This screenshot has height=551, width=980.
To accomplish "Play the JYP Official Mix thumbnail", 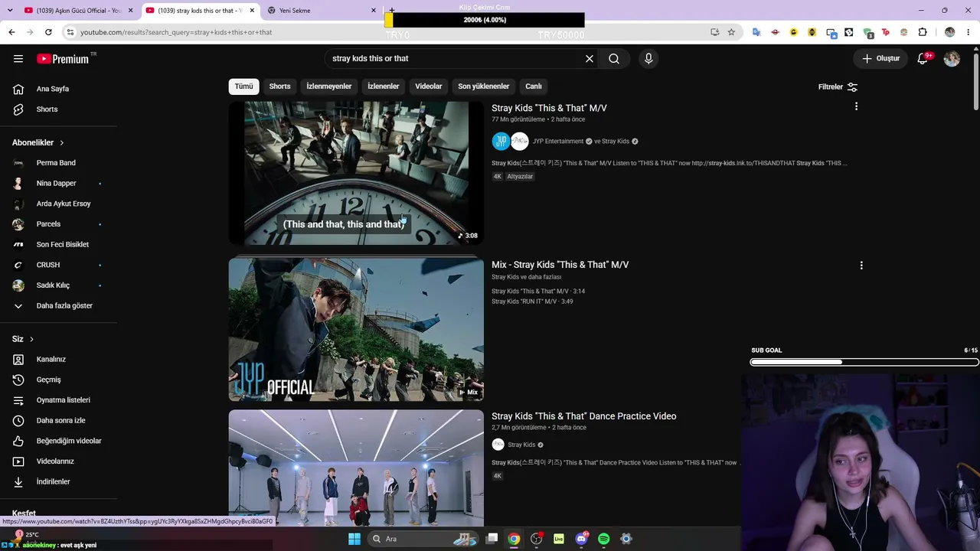I will pos(356,329).
